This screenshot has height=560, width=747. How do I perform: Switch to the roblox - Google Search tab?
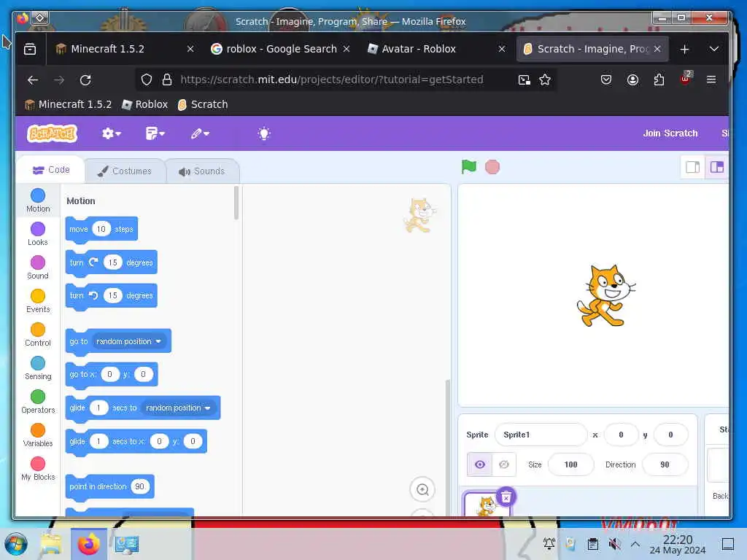[281, 49]
